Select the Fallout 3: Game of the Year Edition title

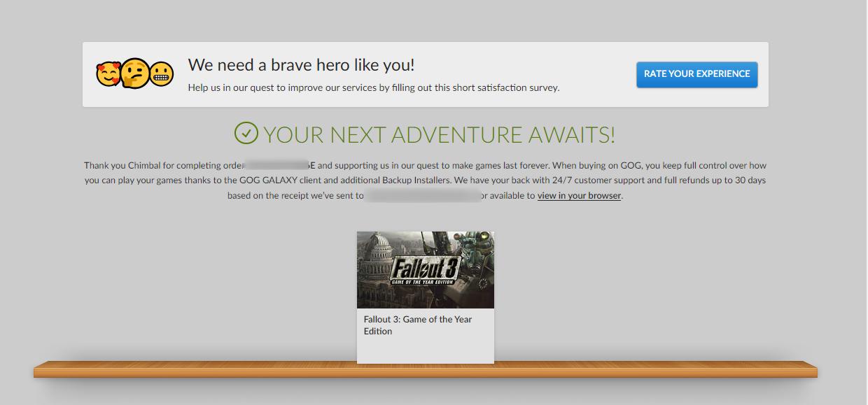(x=418, y=325)
